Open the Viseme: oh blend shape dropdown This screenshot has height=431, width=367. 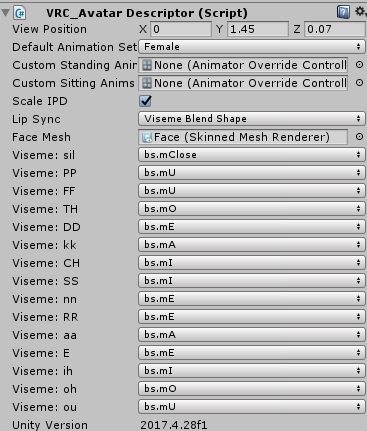point(252,389)
